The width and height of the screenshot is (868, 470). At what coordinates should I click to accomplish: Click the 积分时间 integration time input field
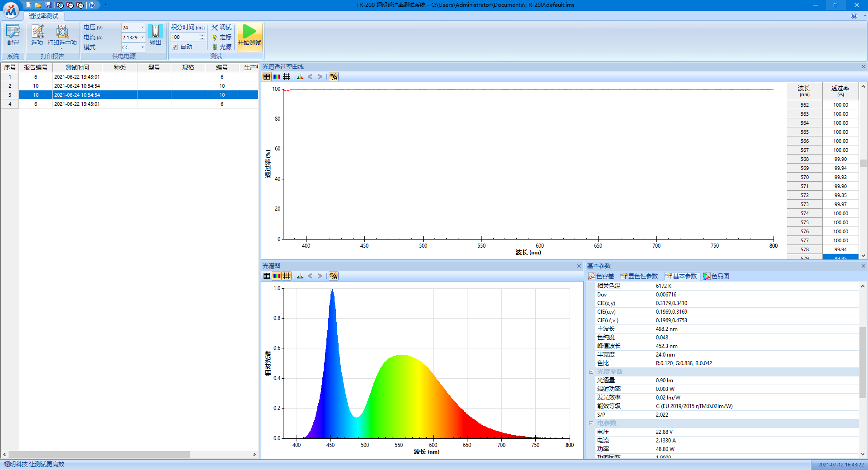click(184, 37)
